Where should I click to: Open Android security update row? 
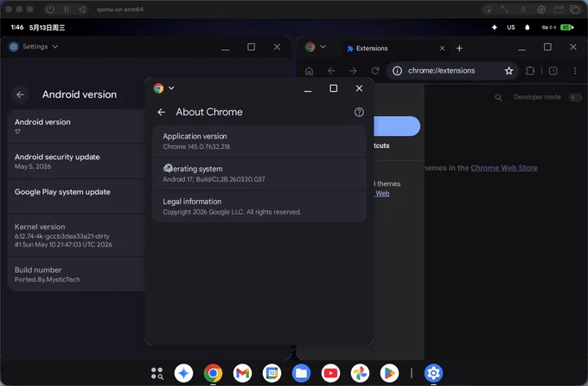pos(76,162)
